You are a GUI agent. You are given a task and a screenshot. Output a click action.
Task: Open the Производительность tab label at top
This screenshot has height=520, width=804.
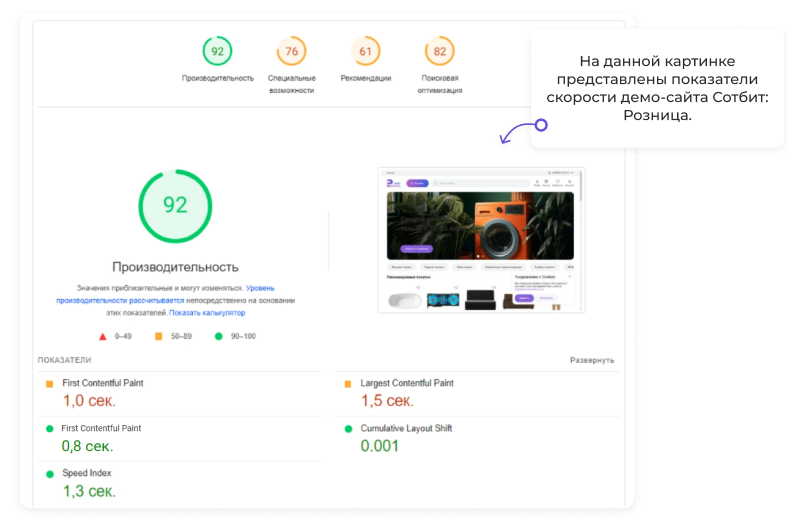217,78
